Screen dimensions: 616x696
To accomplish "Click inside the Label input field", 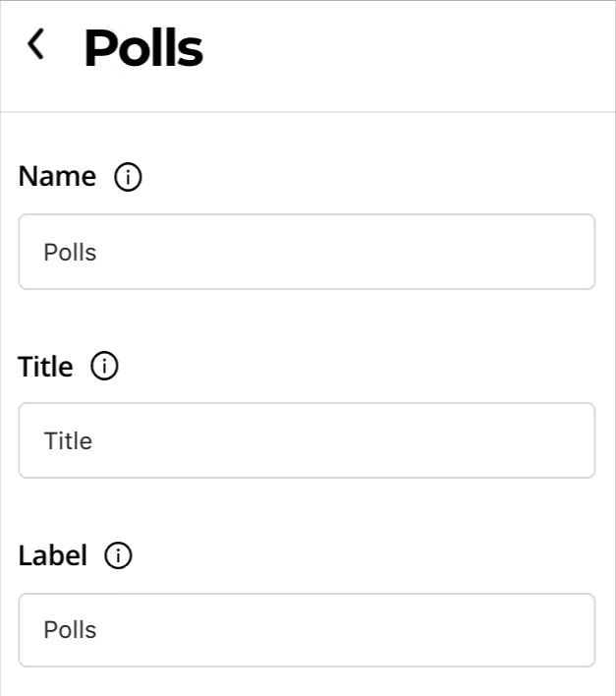I will tap(307, 629).
